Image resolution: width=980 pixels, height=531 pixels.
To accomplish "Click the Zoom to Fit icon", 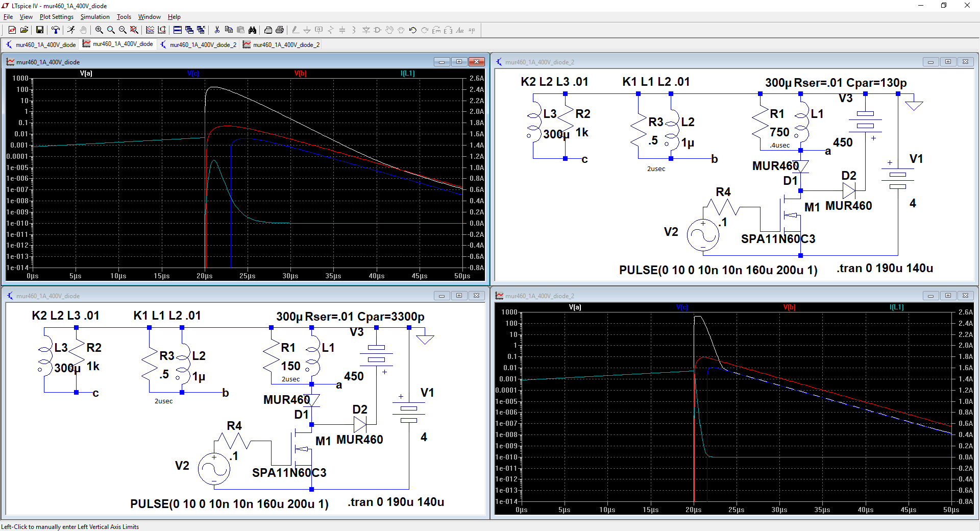I will point(134,30).
